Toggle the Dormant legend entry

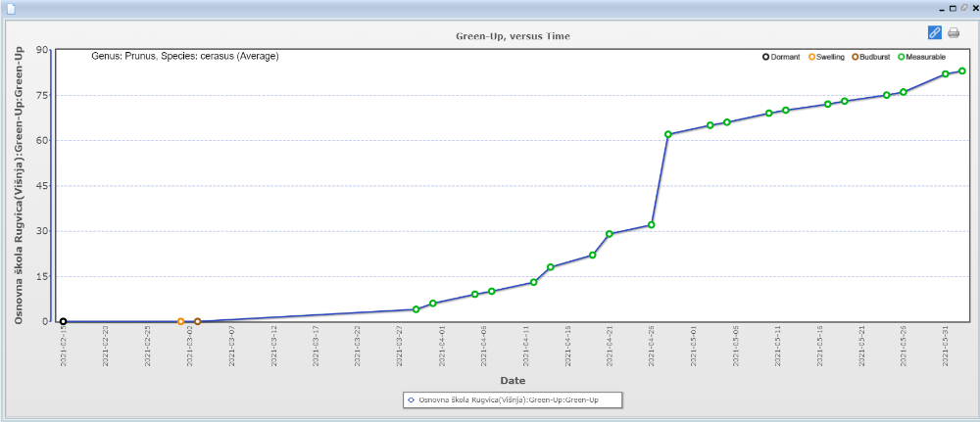[x=781, y=58]
